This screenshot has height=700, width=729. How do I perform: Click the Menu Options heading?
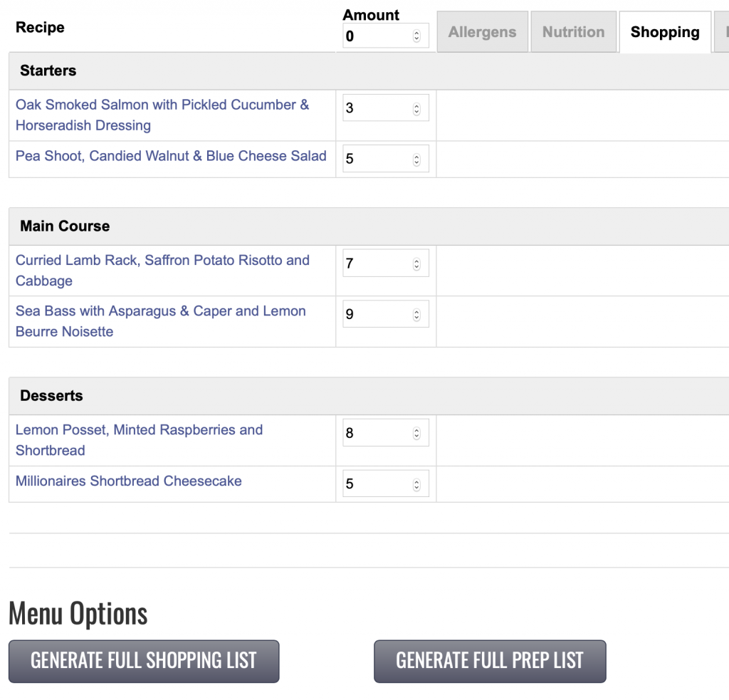(x=78, y=614)
